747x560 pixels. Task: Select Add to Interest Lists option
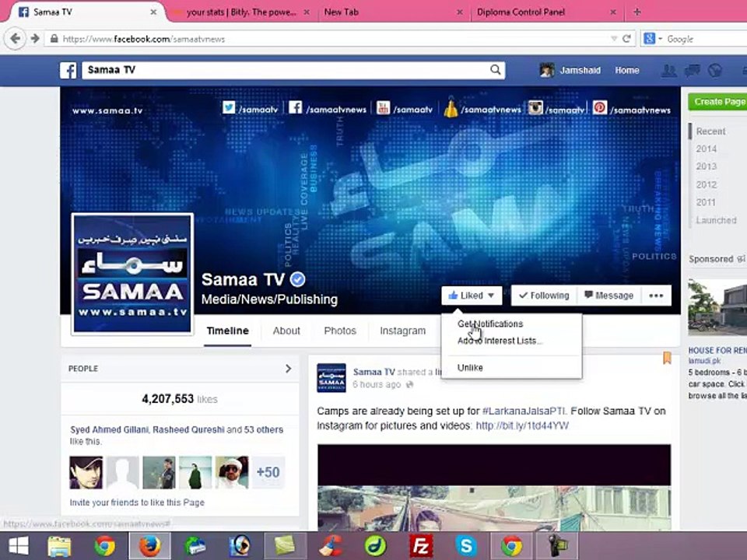[500, 341]
